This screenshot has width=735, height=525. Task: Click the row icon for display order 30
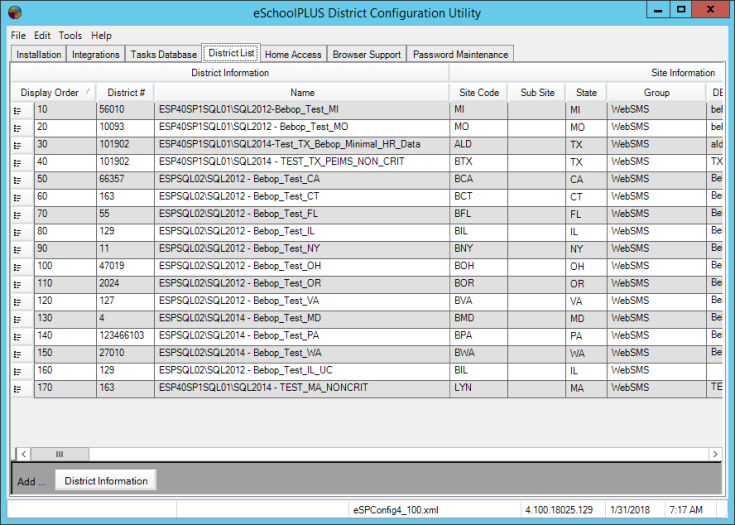(18, 145)
